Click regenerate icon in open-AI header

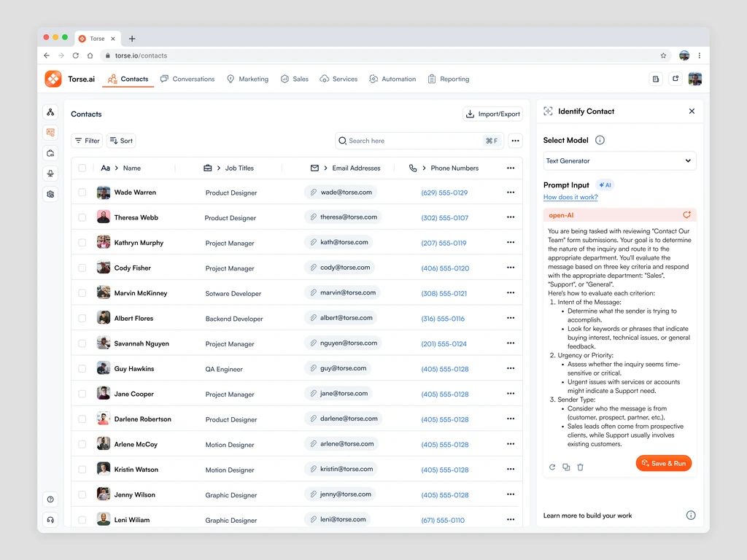(x=686, y=215)
